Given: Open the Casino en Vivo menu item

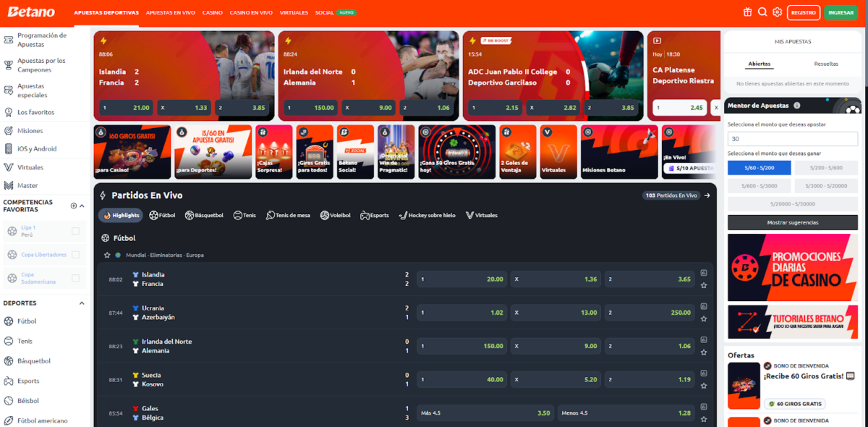Looking at the screenshot, I should point(251,13).
